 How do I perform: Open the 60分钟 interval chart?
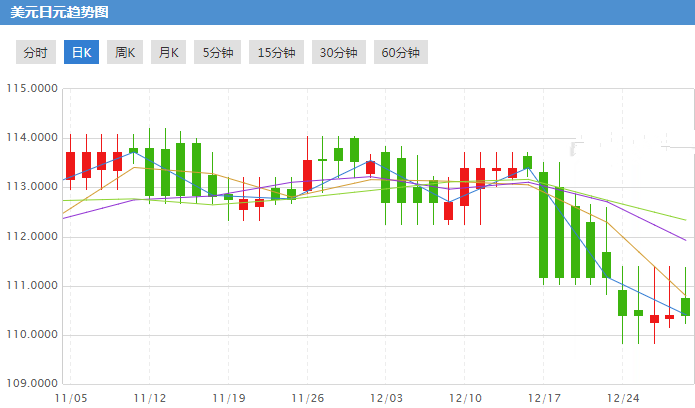point(401,53)
